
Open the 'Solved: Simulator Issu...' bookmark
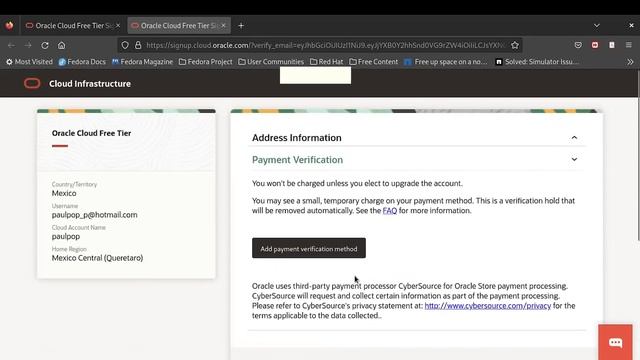pyautogui.click(x=537, y=62)
